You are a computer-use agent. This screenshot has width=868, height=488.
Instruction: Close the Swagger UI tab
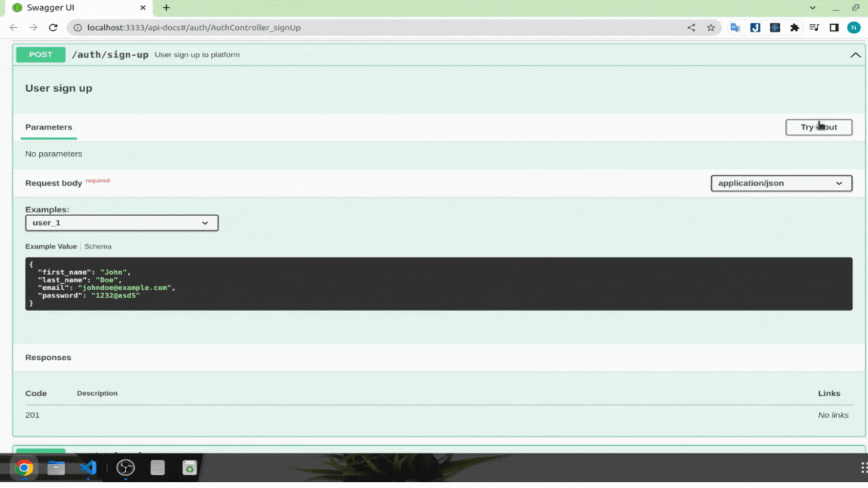point(143,8)
